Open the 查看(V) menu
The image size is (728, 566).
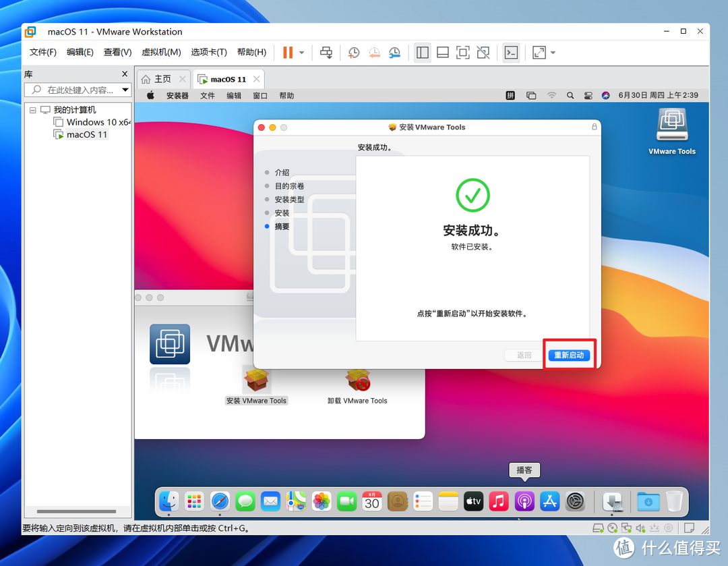[117, 52]
